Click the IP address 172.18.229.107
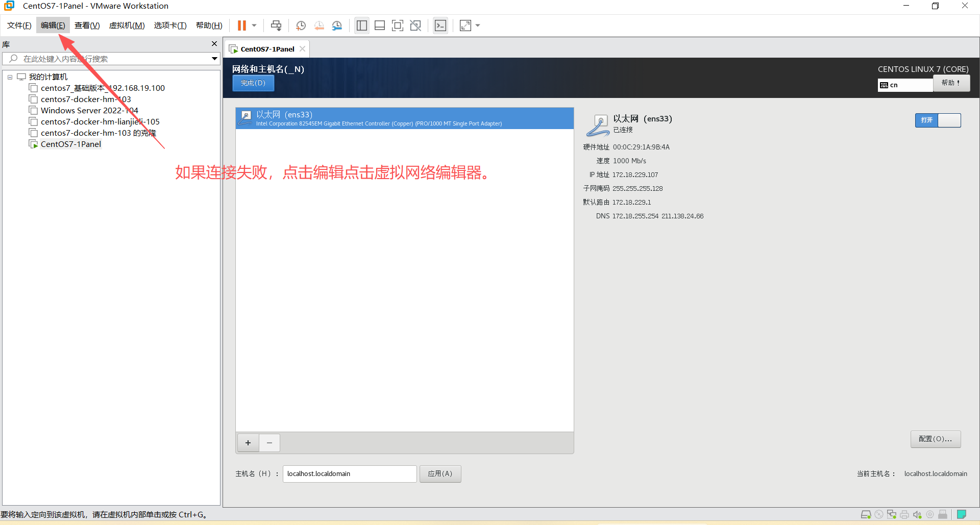 tap(635, 175)
